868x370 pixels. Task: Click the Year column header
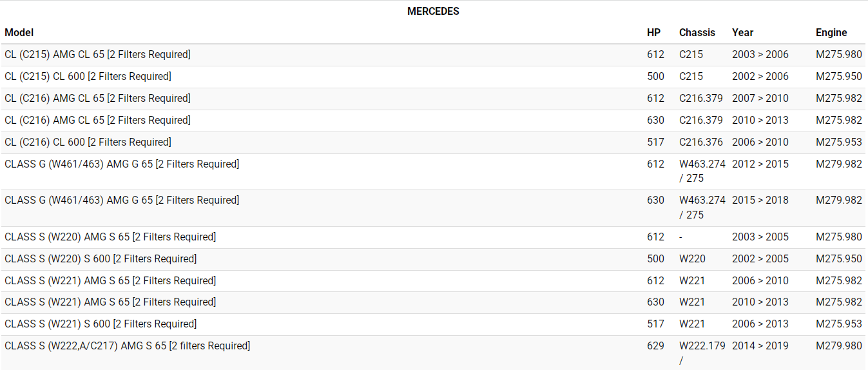[x=742, y=32]
